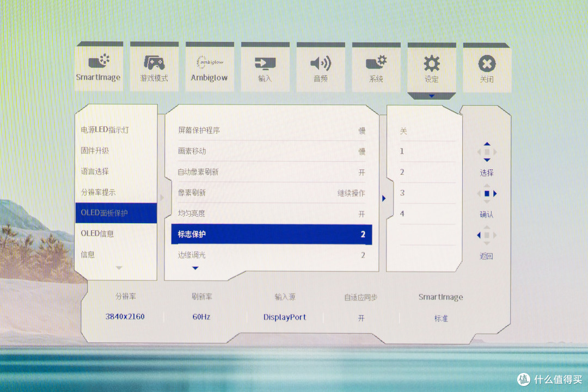Expand more settings below 边缘调光 arrow
The image size is (588, 392).
(x=195, y=268)
